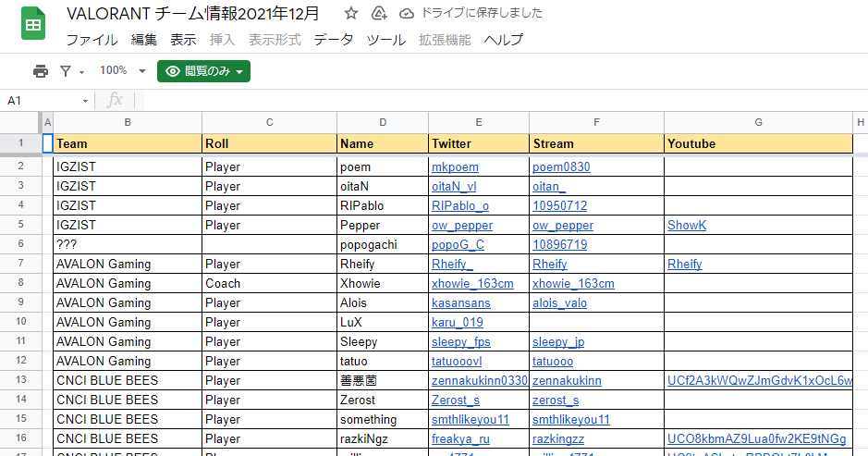Select the cell containing popogachi
The width and height of the screenshot is (868, 456).
383,244
